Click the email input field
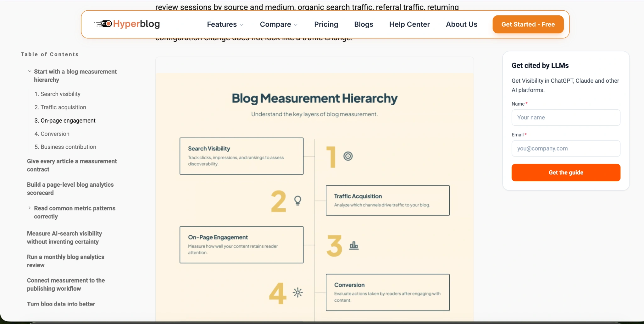This screenshot has height=324, width=644. [566, 148]
